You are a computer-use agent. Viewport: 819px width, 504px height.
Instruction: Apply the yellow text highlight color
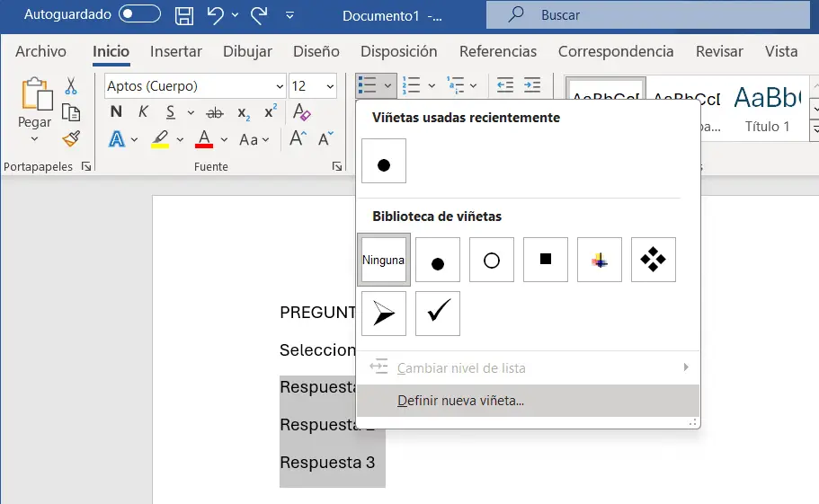tap(160, 139)
